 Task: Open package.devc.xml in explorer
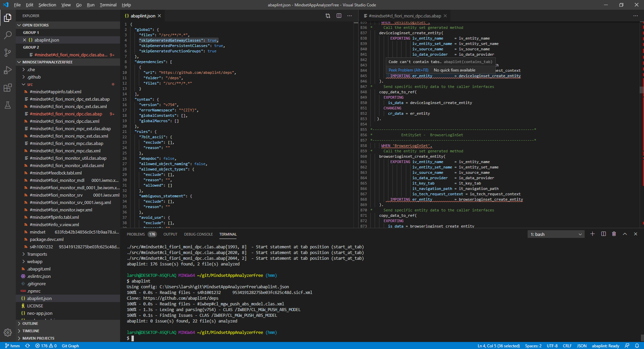[x=47, y=239]
